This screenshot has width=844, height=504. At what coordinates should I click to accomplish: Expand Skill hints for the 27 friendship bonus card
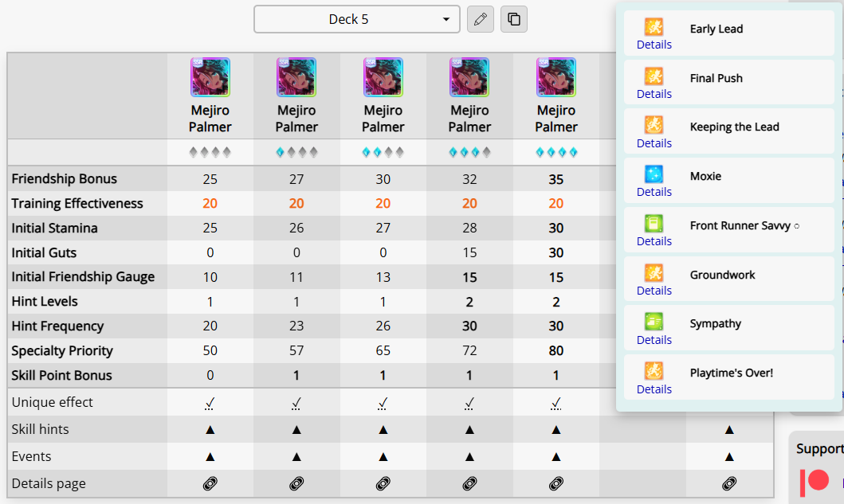coord(296,430)
